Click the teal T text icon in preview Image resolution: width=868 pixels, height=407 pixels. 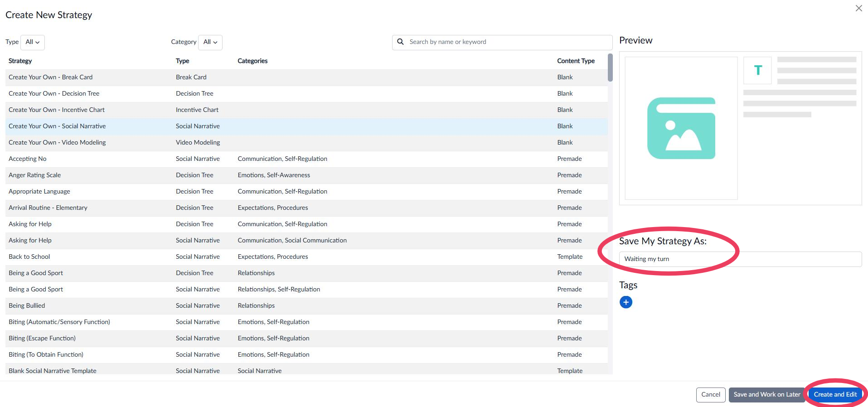point(757,70)
